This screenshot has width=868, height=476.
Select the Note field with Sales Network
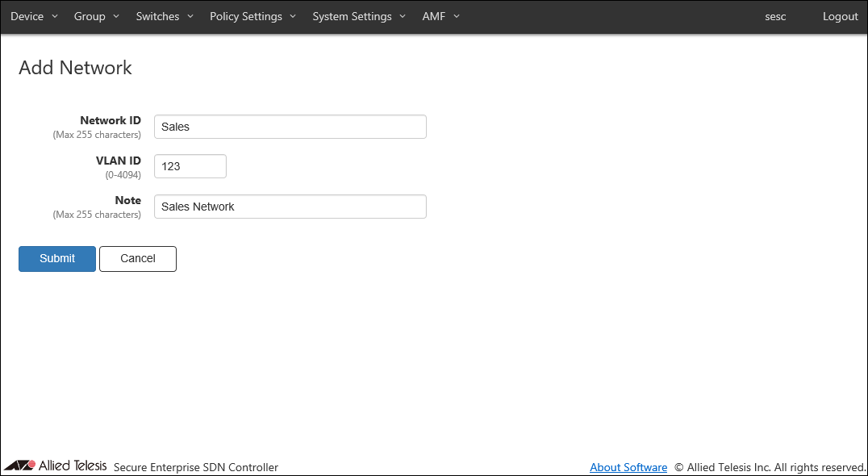[x=290, y=207]
